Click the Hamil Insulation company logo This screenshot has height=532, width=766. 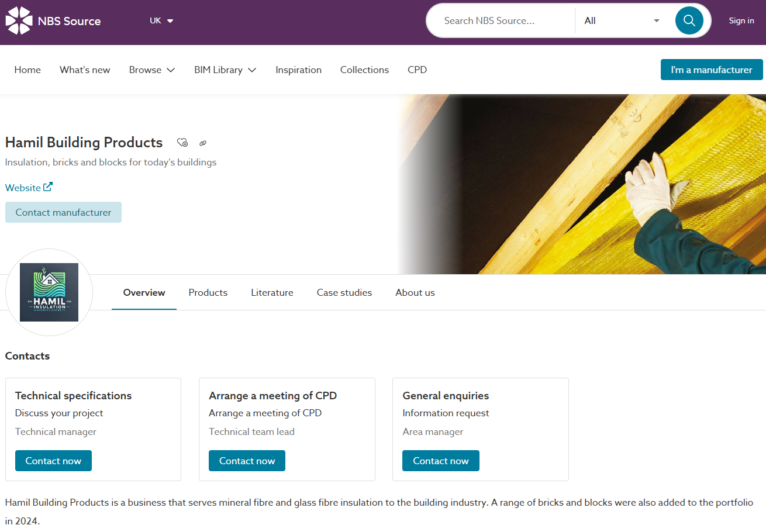pos(49,292)
